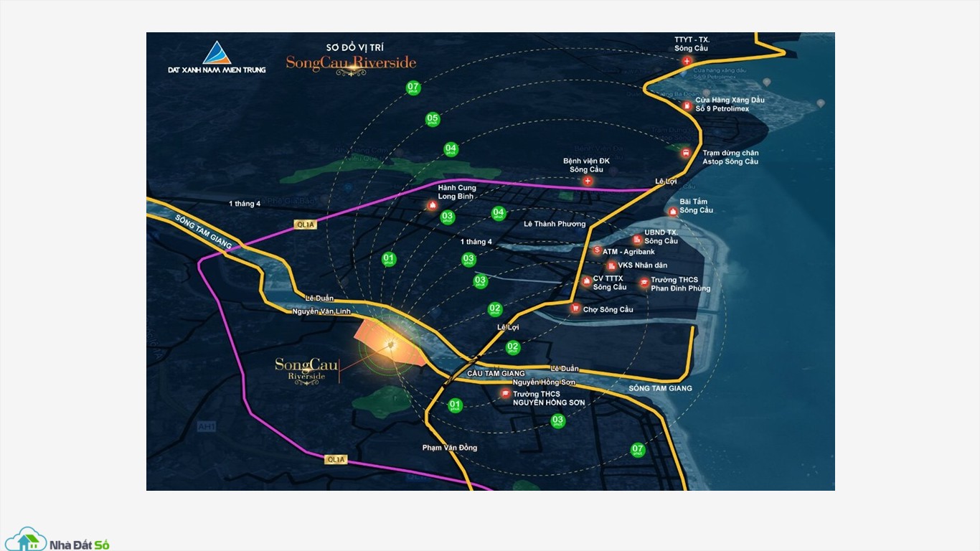Click the Bãi Tắm Sông Cầu beach icon
This screenshot has width=980, height=551.
tap(672, 212)
